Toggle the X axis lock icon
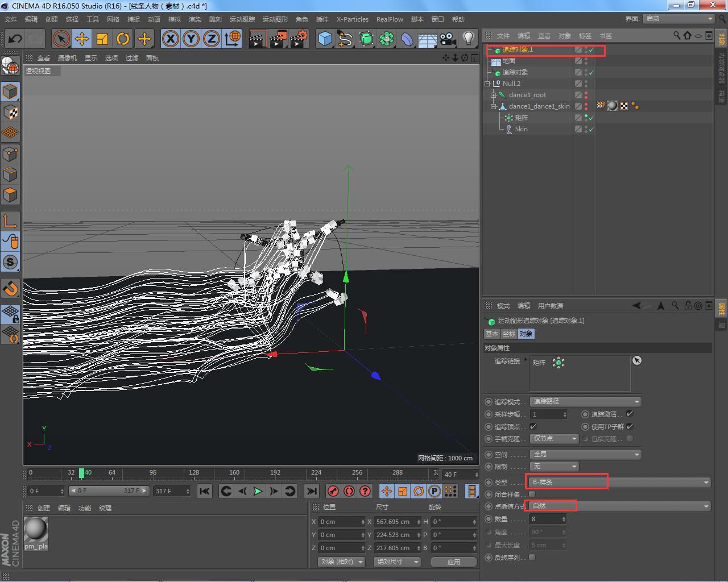Screen dimensions: 728x582 click(170, 39)
